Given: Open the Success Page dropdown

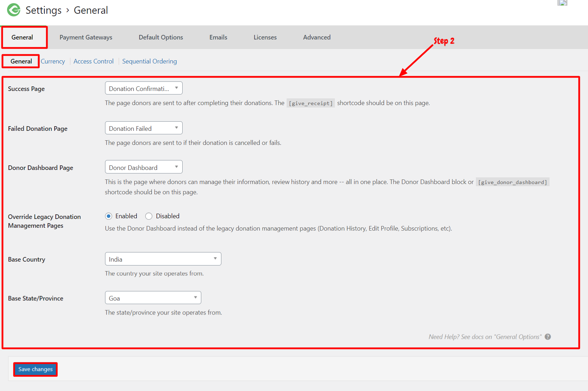Looking at the screenshot, I should tap(144, 88).
